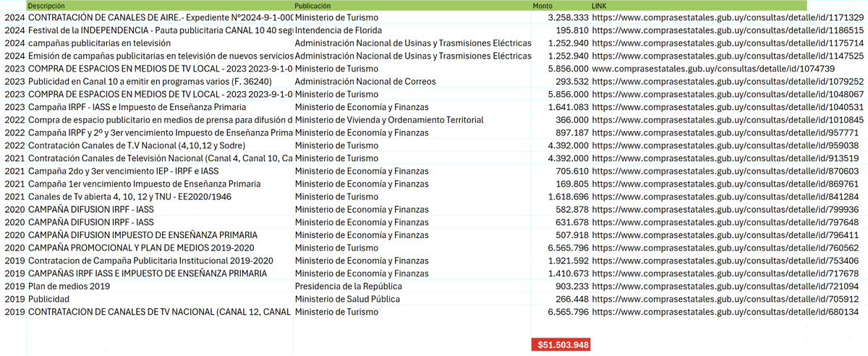Select the red total cell $51.503.948

(x=561, y=345)
